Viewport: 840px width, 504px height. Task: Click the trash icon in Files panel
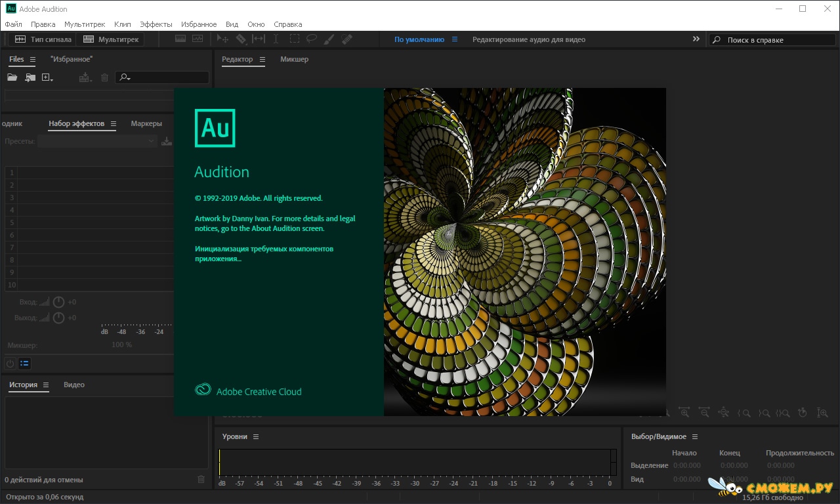(104, 77)
